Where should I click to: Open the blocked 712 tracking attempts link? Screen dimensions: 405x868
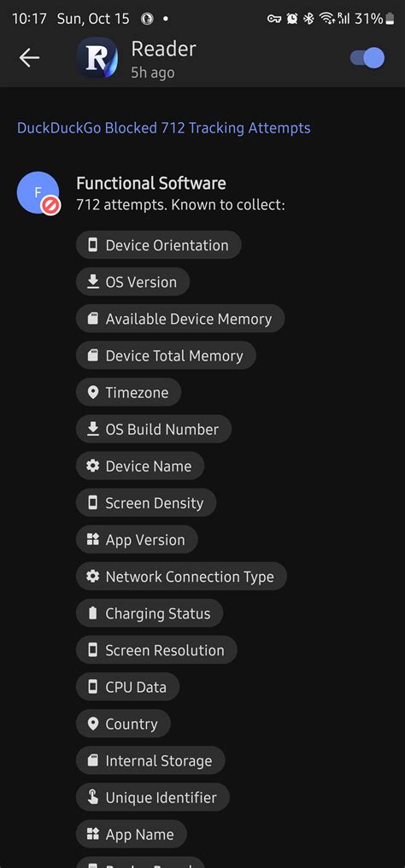click(164, 128)
